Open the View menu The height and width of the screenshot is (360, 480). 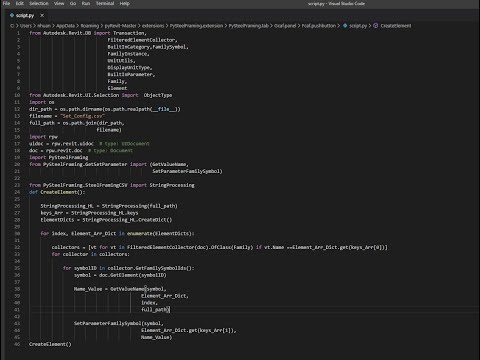tap(59, 3)
